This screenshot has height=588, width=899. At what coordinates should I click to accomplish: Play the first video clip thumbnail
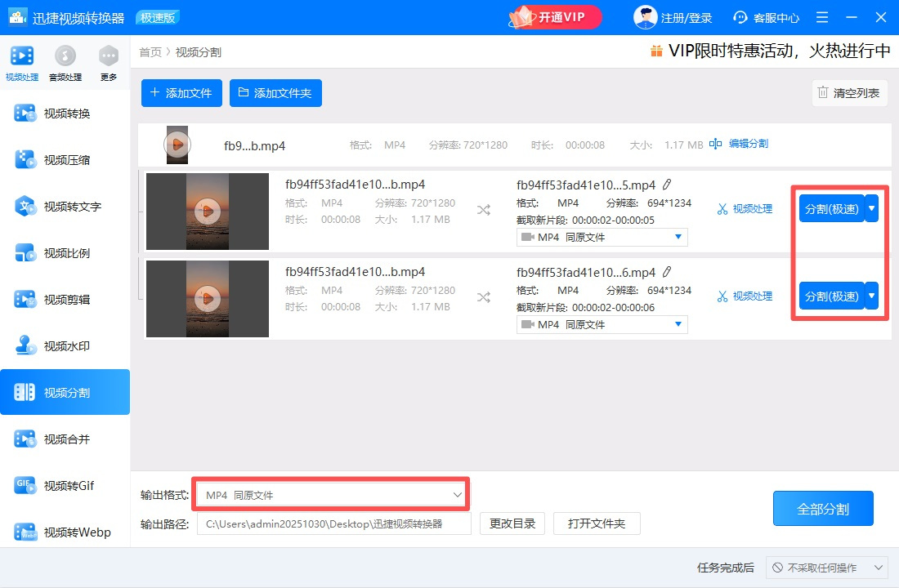[x=207, y=211]
